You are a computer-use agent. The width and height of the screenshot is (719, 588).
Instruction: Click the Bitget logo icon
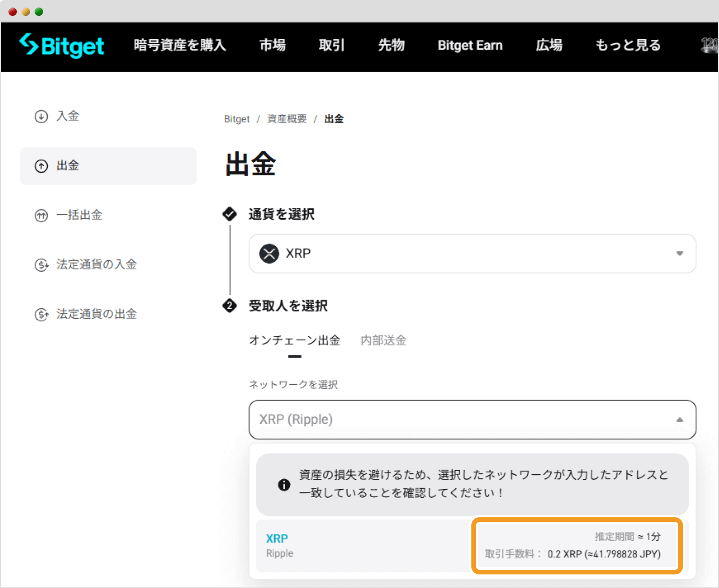click(x=29, y=45)
